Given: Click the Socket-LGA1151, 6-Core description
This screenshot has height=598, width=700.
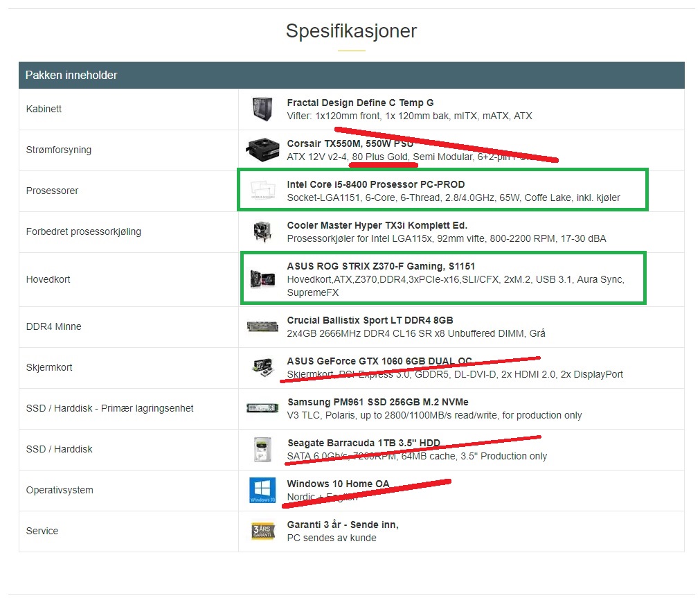Looking at the screenshot, I should pos(454,198).
